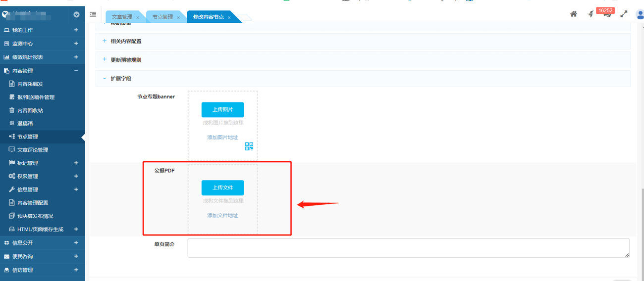This screenshot has width=644, height=281.
Task: Click the 监测中心 sidebar icon
Action: click(x=6, y=44)
